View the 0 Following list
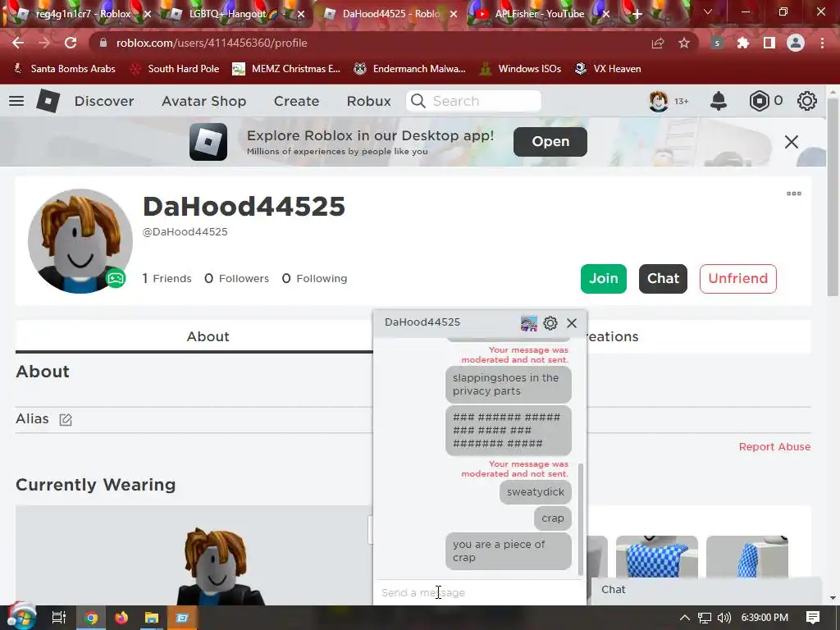The width and height of the screenshot is (840, 630). pyautogui.click(x=314, y=279)
